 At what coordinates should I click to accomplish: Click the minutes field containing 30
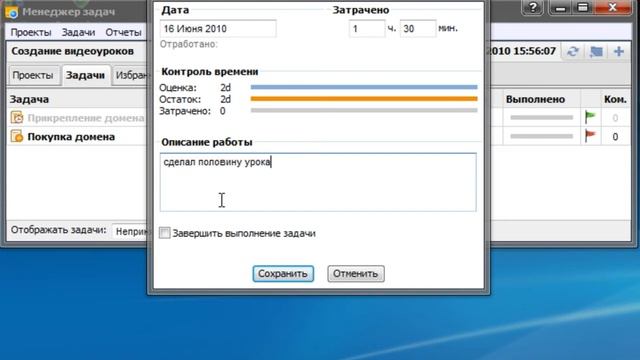[x=418, y=29]
